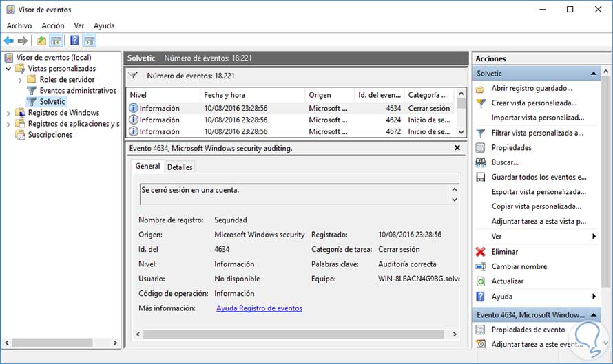
Task: Select Eventos administrativos in tree
Action: [77, 91]
